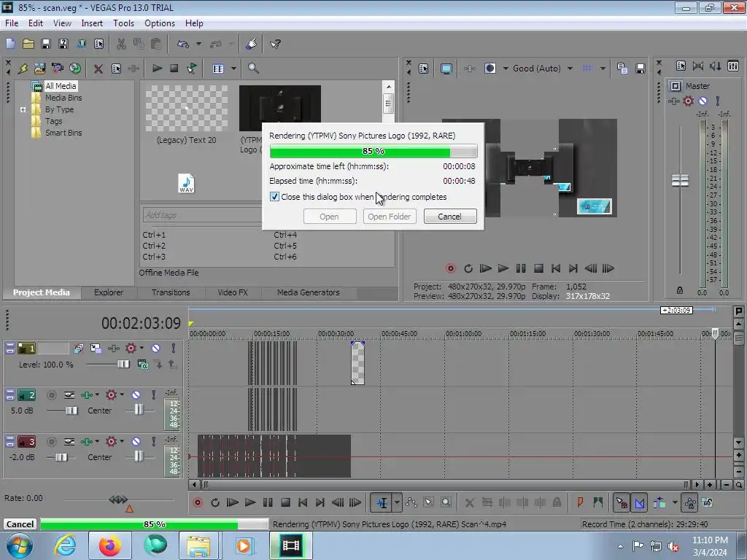Click Cancel button in bottom status bar
Screen dimensions: 747x560
(x=20, y=524)
